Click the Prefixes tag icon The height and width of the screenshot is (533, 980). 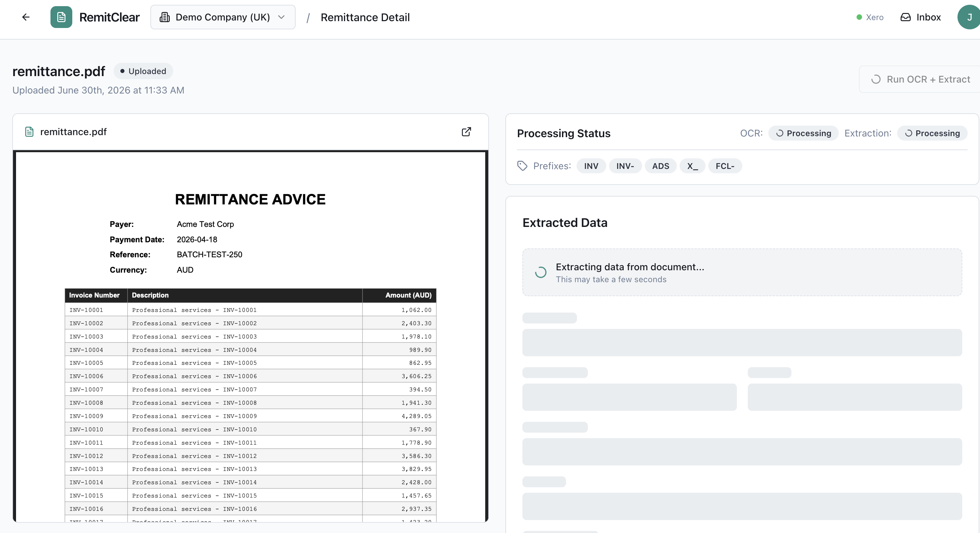[522, 166]
